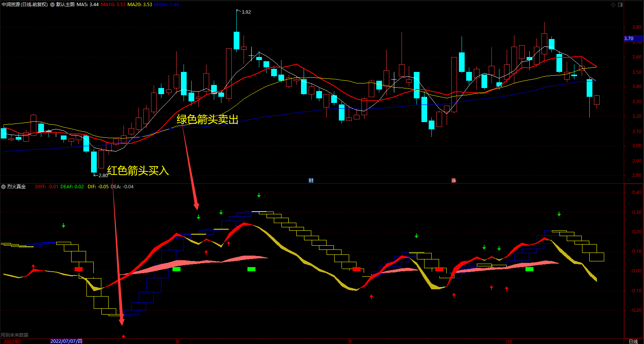This screenshot has height=344, width=644.
Task: Click the yellow MA20: 3.53 label
Action: (140, 5)
